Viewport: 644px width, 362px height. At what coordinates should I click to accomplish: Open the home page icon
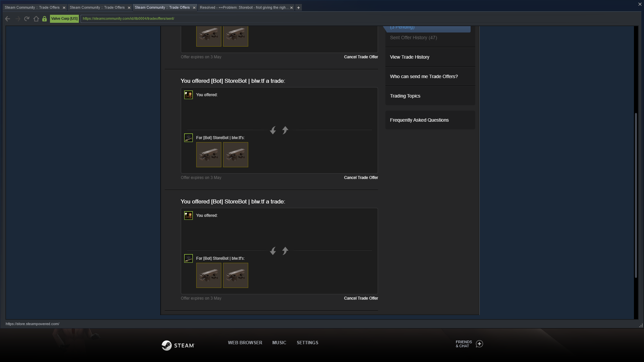pos(36,19)
